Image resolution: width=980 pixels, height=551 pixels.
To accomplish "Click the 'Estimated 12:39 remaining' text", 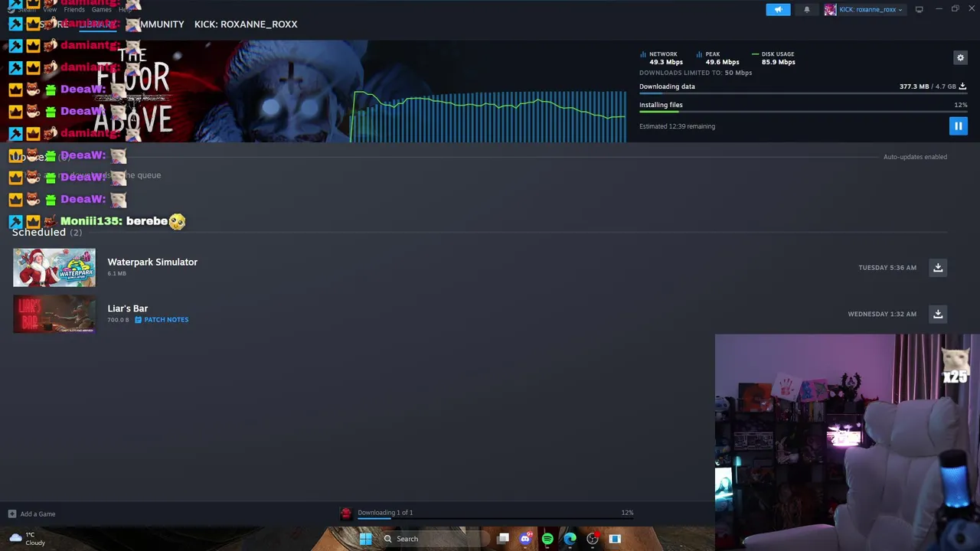I will coord(677,126).
